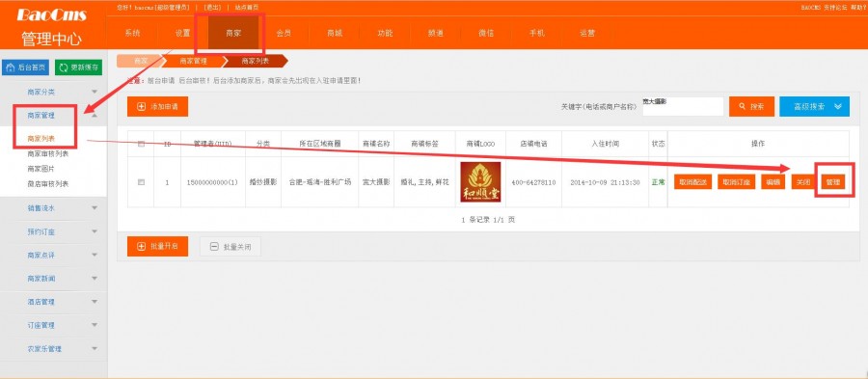Click 关闭 button in the 宽大摄影 row
This screenshot has height=379, width=868.
[x=803, y=182]
